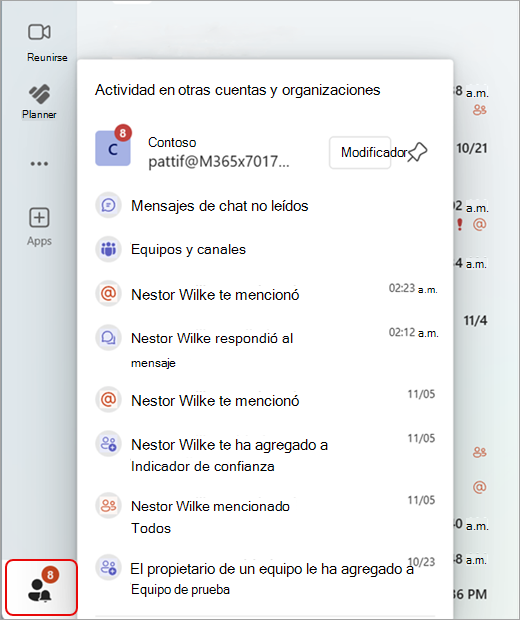Click the team-added icon for Equipo de prueba

pos(108,567)
